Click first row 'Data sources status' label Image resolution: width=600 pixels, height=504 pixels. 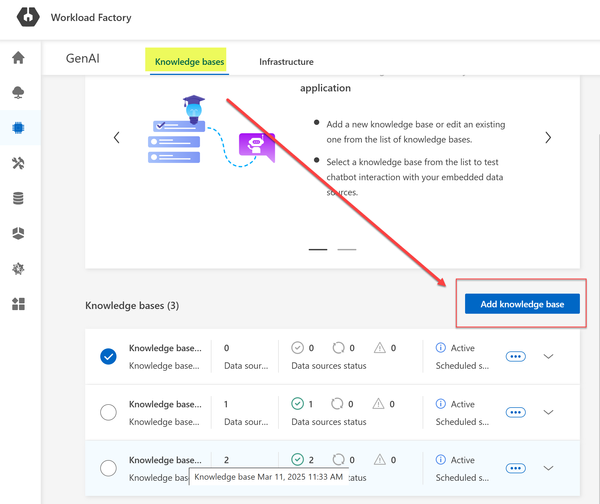(329, 366)
